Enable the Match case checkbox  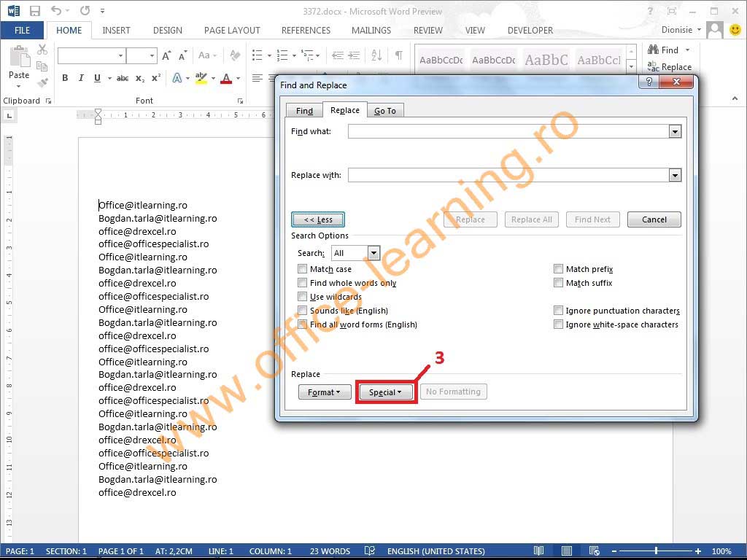click(302, 269)
